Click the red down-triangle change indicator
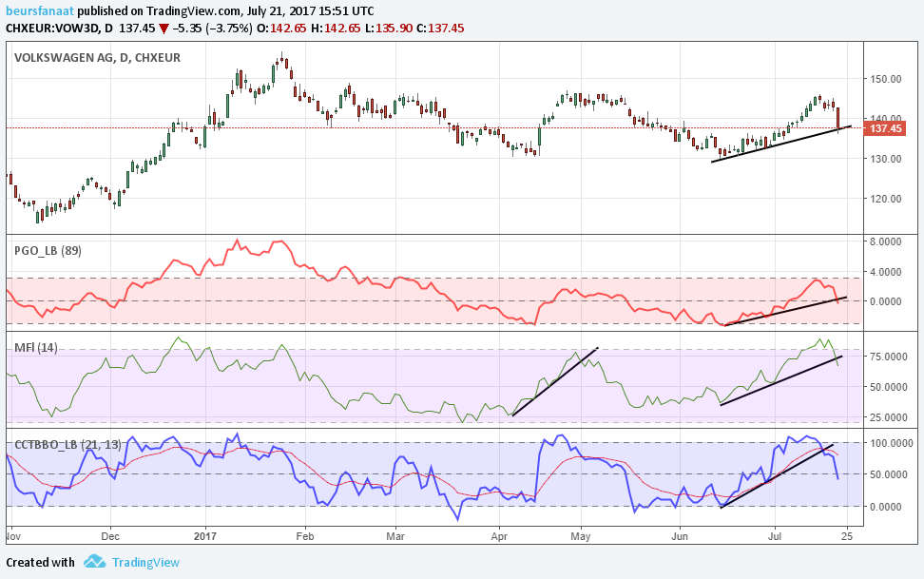 point(164,29)
